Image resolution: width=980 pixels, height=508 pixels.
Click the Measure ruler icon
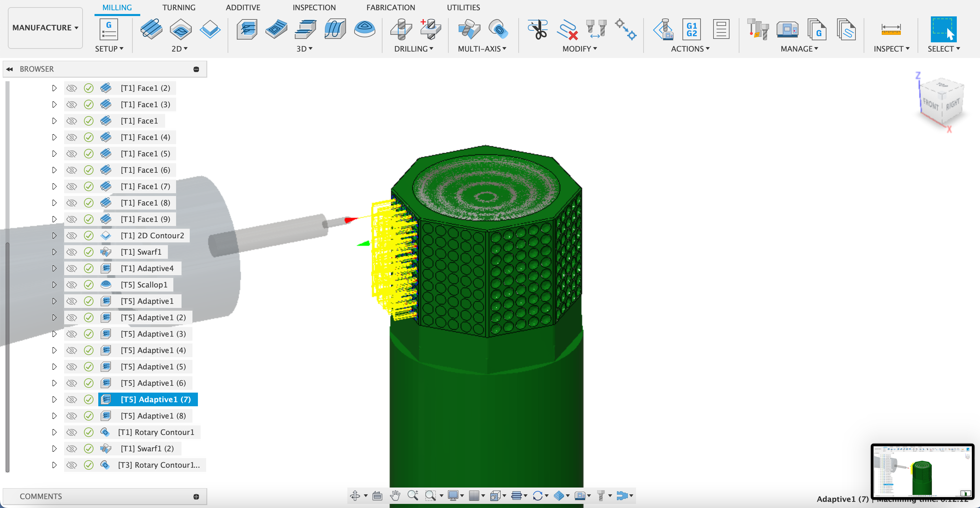[891, 29]
